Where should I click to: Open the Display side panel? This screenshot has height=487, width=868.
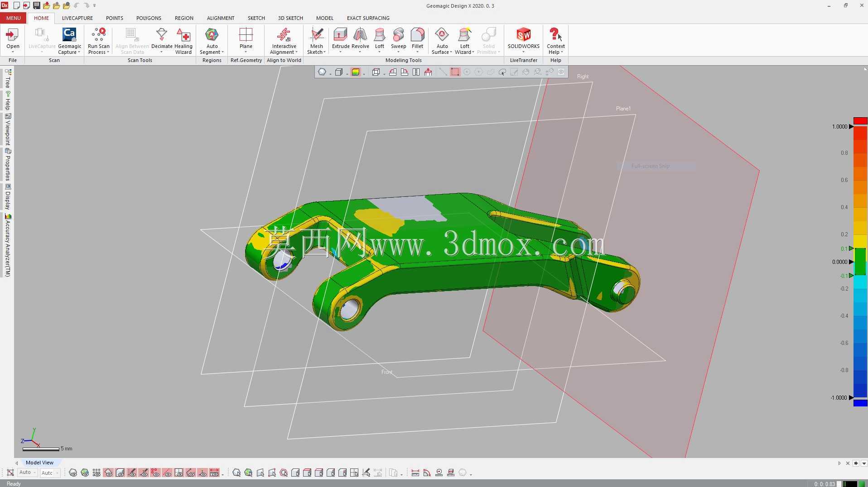click(x=8, y=197)
